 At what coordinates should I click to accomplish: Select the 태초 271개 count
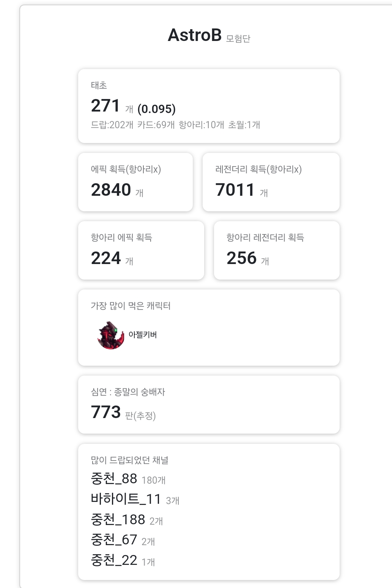[106, 106]
